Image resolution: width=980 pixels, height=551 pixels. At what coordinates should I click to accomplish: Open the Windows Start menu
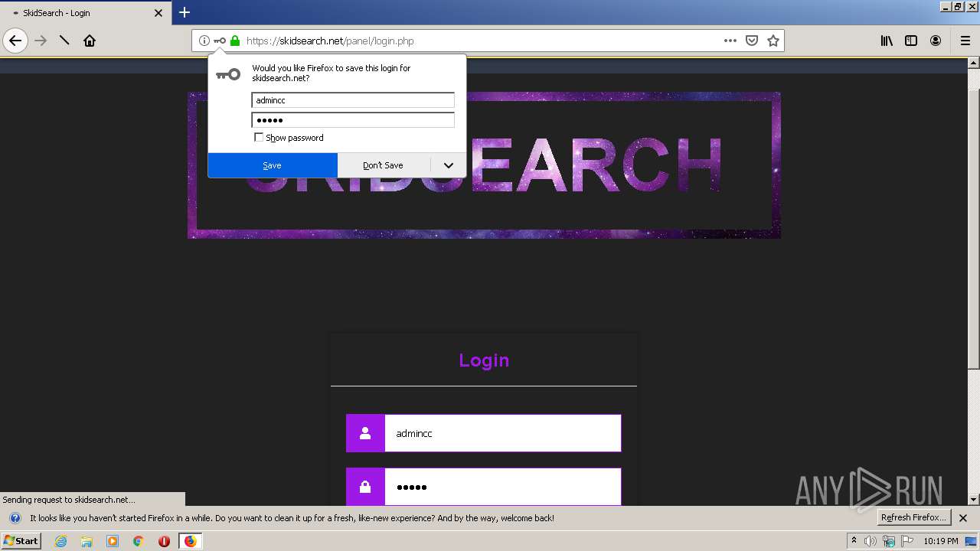(21, 540)
